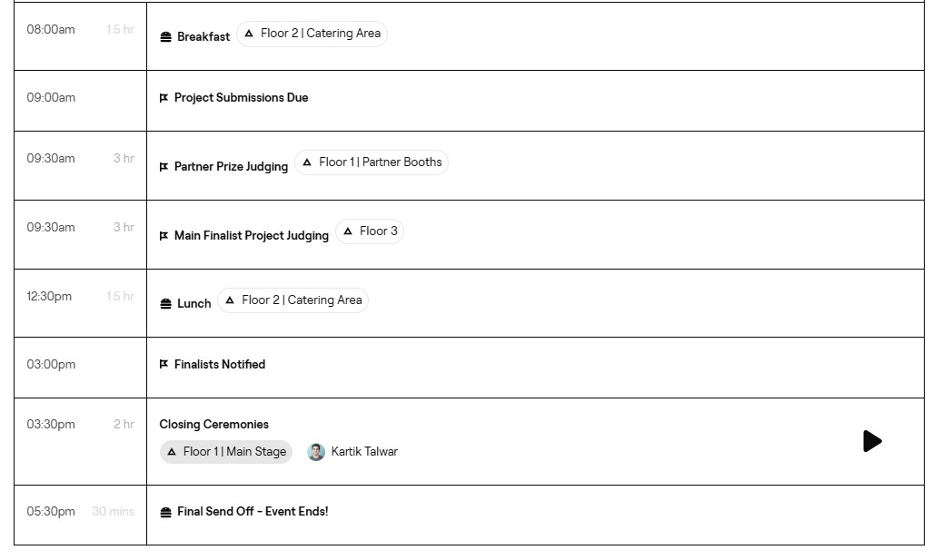
Task: Click the flag icon beside Finalists Notified
Action: 164,365
